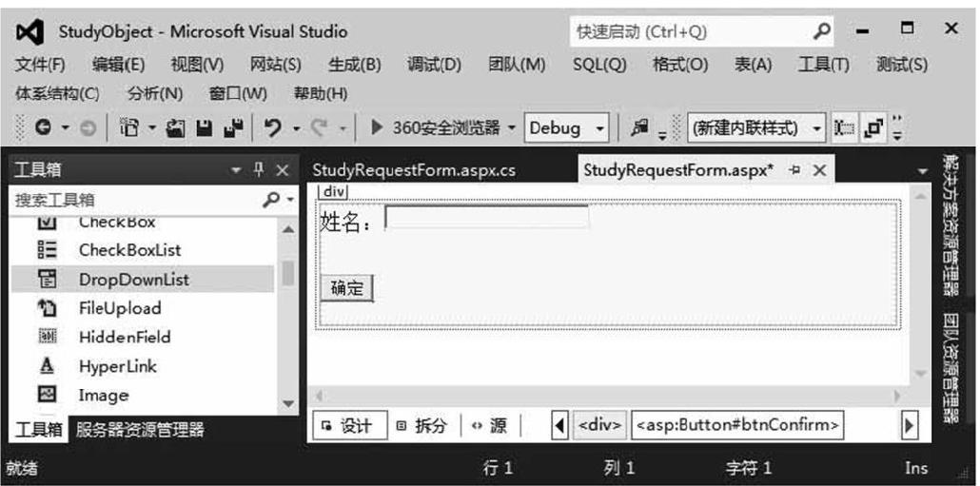Click the find in files toolbar icon
This screenshot has height=486, width=980.
tap(638, 127)
